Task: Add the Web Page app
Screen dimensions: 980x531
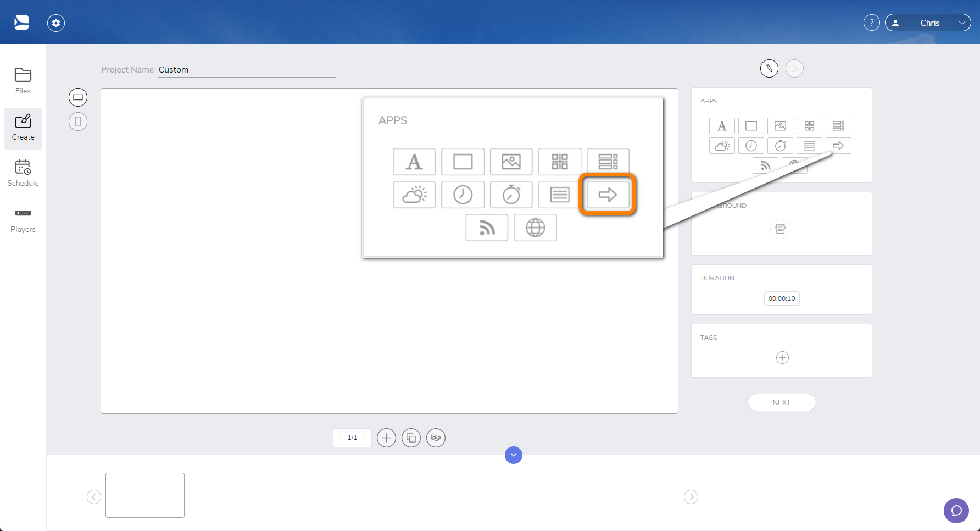Action: point(535,228)
